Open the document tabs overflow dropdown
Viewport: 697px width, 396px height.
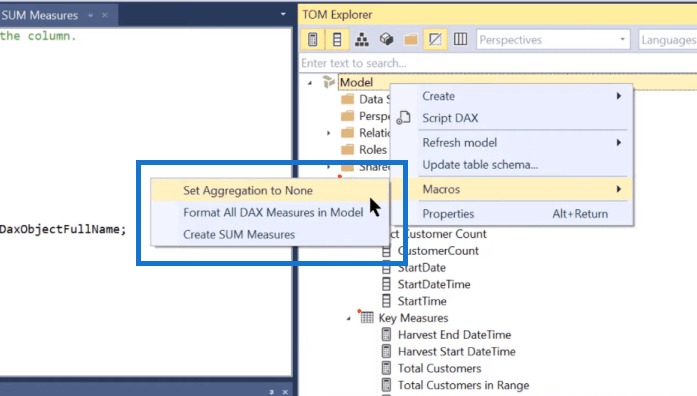(x=283, y=14)
